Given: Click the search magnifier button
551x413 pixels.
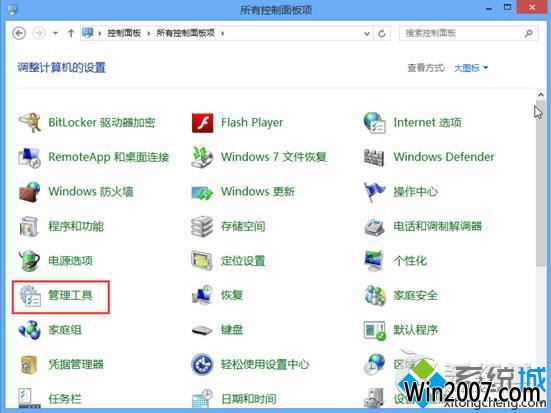Looking at the screenshot, I should tap(529, 33).
